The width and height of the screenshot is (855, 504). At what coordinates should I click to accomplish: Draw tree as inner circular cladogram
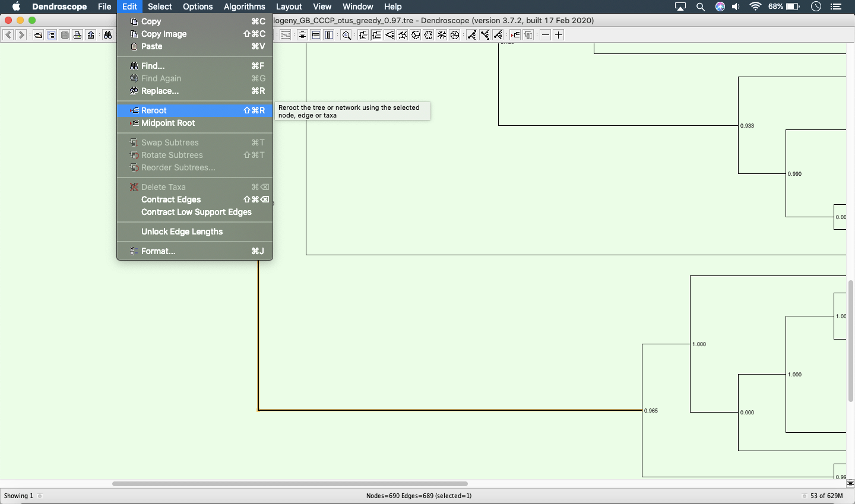(x=429, y=35)
